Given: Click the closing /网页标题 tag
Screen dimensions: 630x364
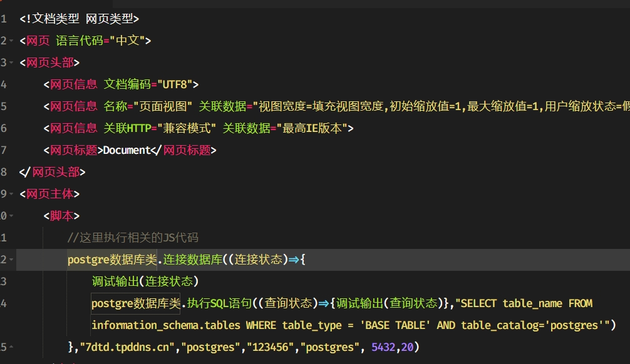Looking at the screenshot, I should [x=183, y=150].
